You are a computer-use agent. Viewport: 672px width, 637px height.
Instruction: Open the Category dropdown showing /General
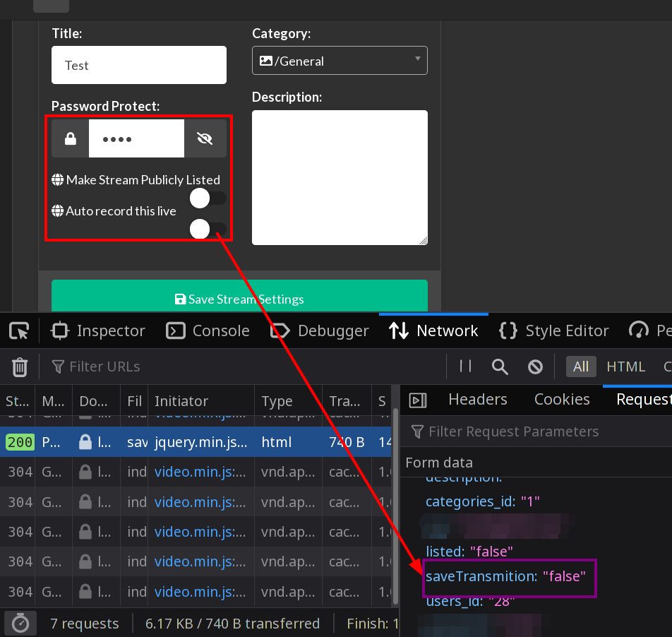[339, 60]
